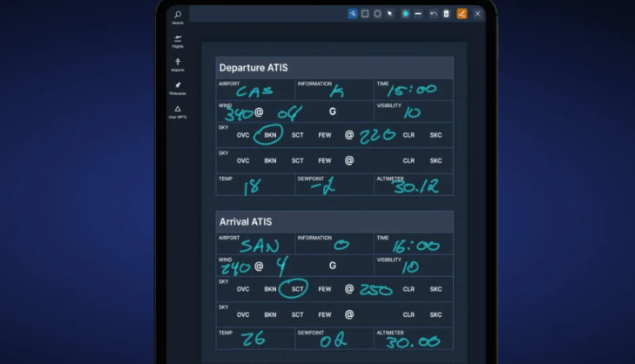Close the annotation toolbar with X
Viewport: 635px width, 364px height.
(x=477, y=14)
